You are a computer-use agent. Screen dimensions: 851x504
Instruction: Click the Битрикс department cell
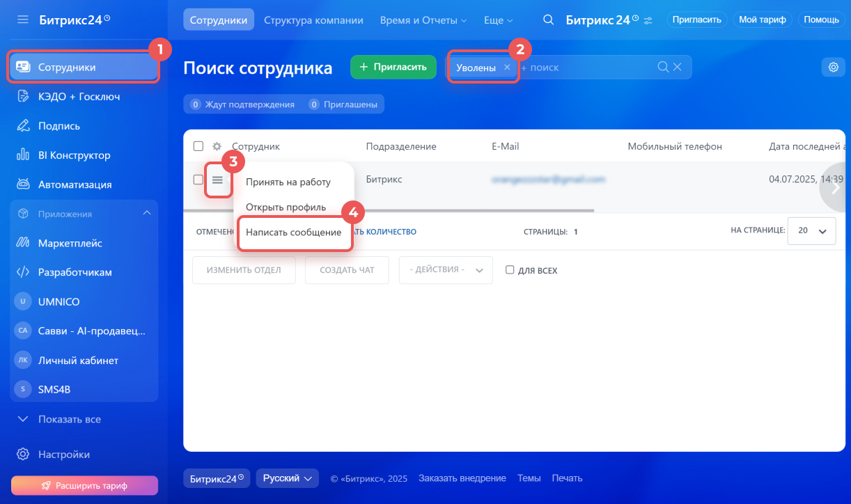[x=384, y=180]
